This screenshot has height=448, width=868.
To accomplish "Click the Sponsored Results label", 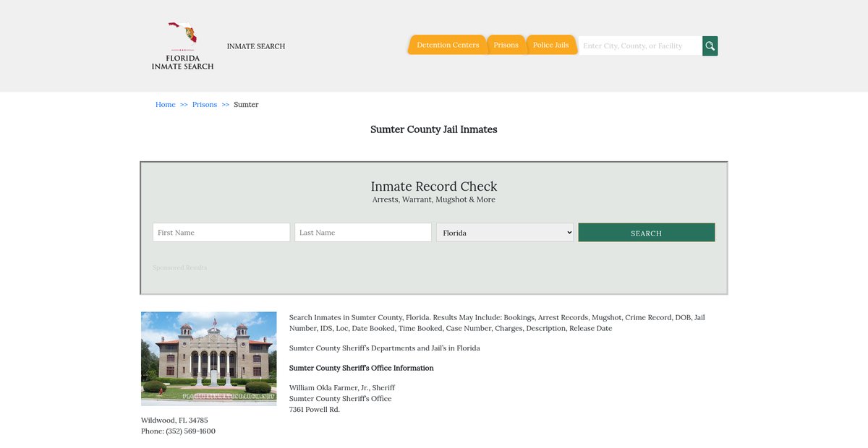I will pos(180,268).
